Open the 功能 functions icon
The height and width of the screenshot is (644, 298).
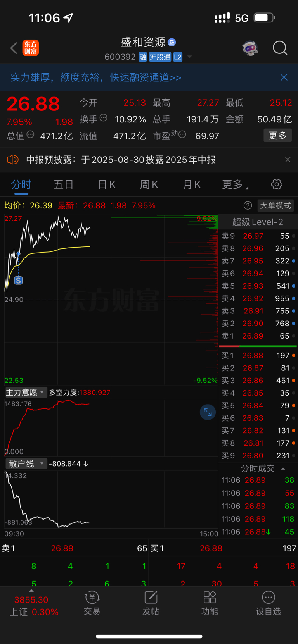click(210, 603)
